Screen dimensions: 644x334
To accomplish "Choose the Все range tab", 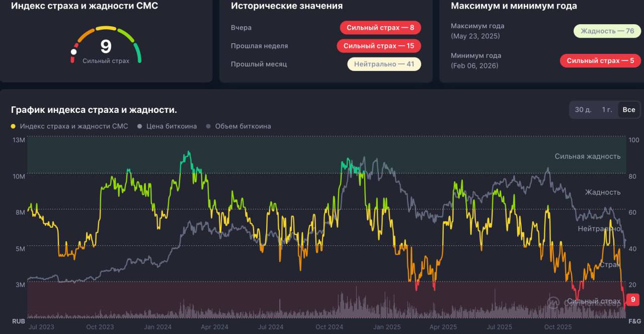I will coord(628,110).
